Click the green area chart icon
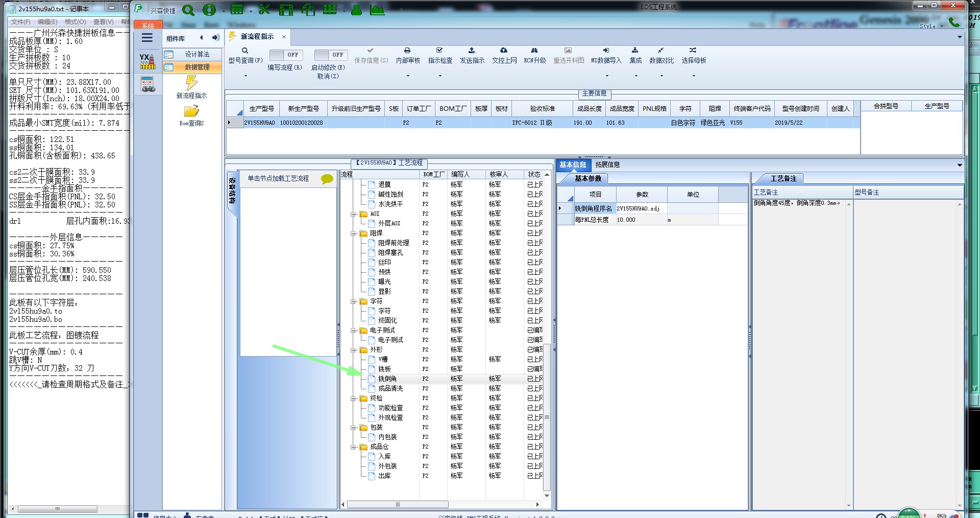Viewport: 980px width, 518px height. pos(377,10)
